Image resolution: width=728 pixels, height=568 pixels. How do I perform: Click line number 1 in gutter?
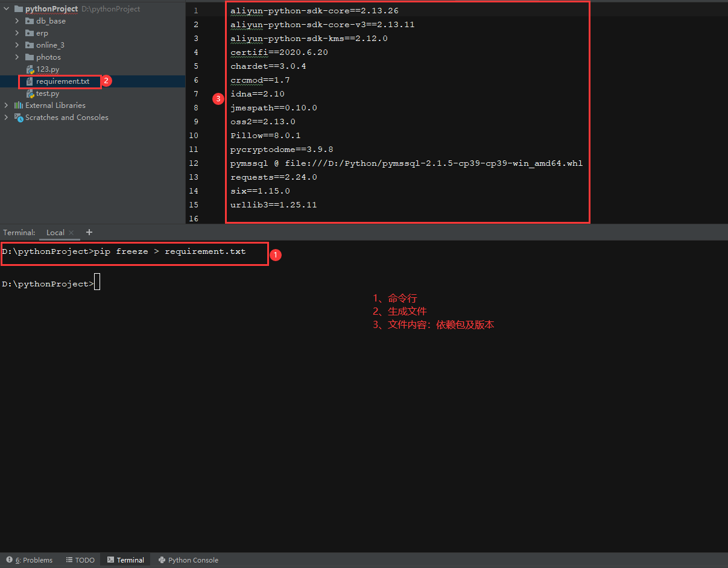point(195,11)
